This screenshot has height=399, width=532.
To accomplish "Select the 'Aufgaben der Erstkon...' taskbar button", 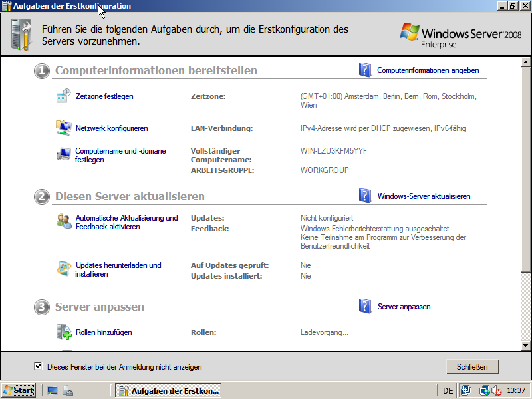I will [168, 390].
